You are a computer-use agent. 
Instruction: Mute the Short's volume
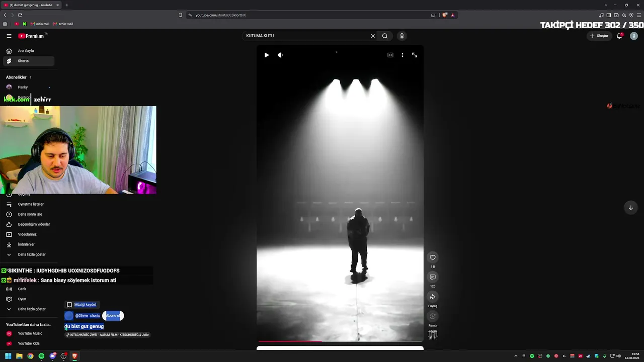[280, 55]
